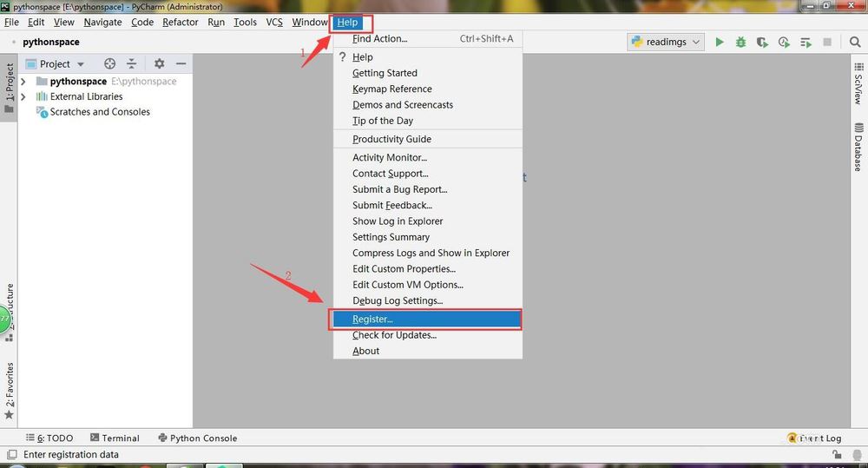Open the Edit menu

point(36,23)
